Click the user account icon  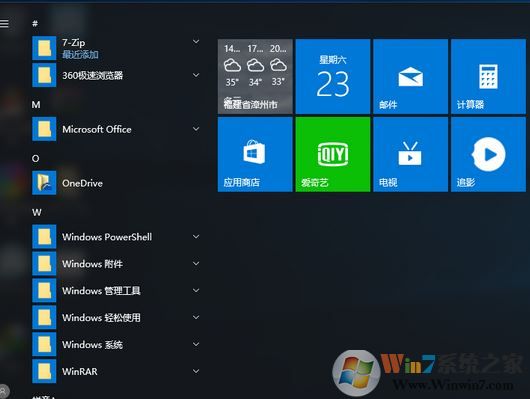click(x=3, y=392)
